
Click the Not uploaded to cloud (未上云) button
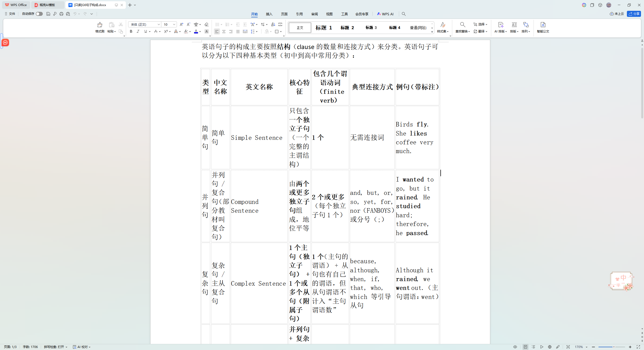click(x=617, y=14)
